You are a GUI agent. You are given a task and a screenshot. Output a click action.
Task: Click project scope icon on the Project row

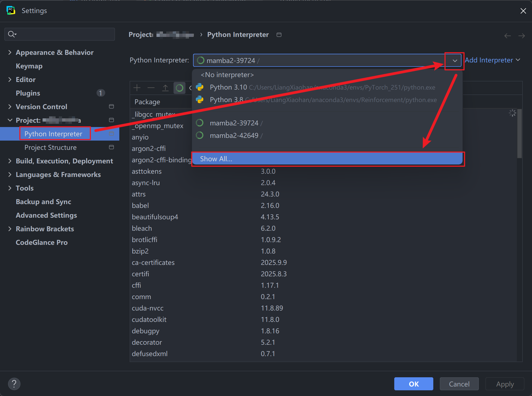tap(111, 120)
